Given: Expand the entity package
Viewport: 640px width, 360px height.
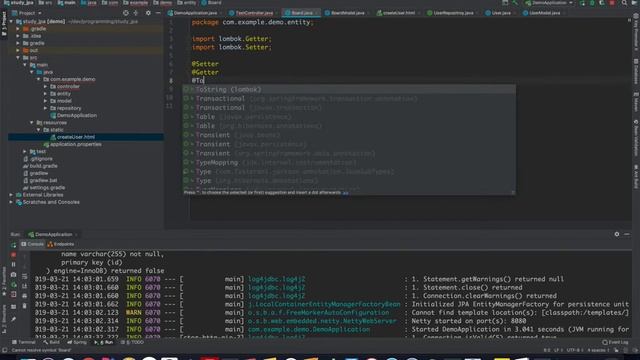Looking at the screenshot, I should [x=46, y=93].
